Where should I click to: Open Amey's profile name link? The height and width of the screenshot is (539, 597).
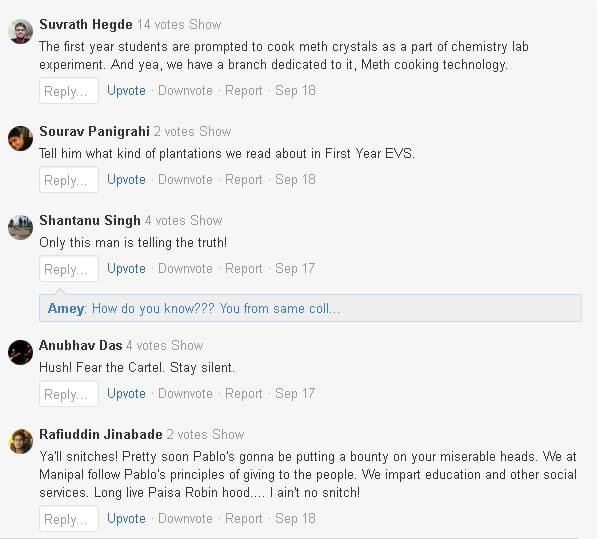point(65,308)
